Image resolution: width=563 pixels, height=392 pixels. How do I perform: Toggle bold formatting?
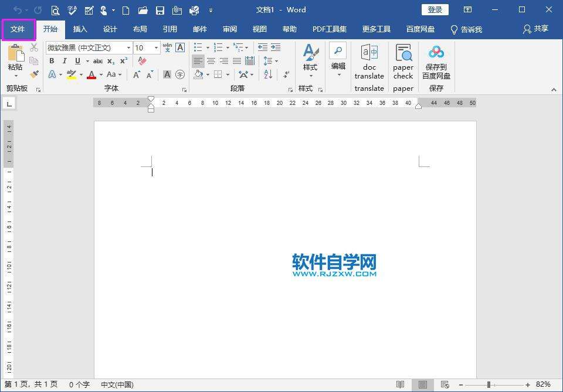[52, 61]
